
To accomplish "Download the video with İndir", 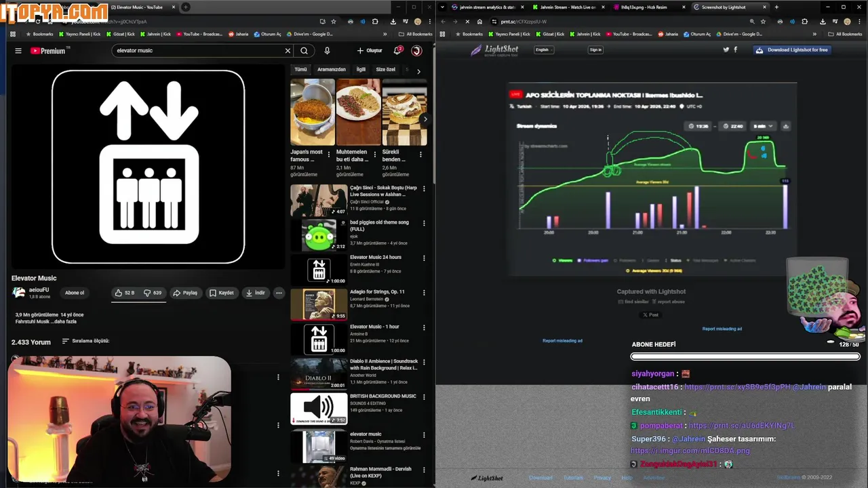I will (256, 293).
